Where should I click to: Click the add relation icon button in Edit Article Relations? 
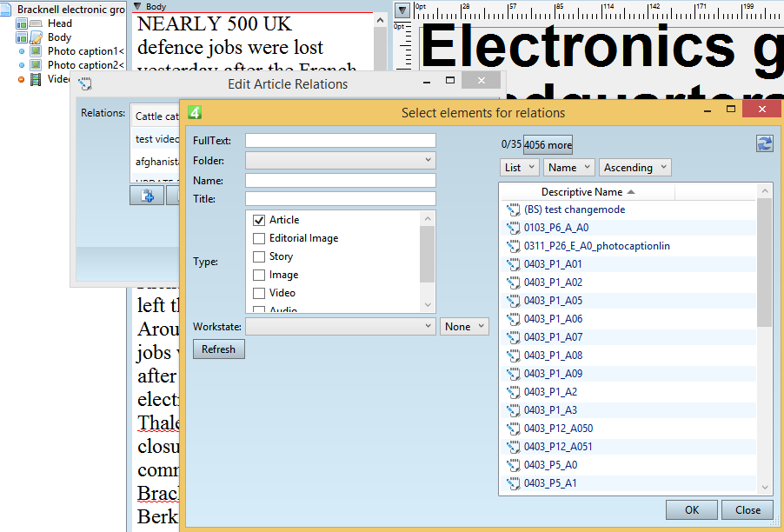tap(147, 196)
